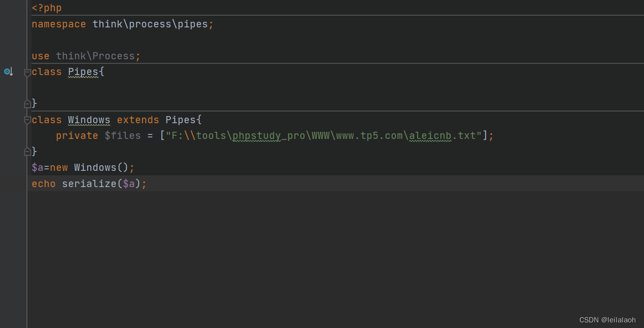644x328 pixels.
Task: Select the Pipes class name
Action: pos(82,71)
